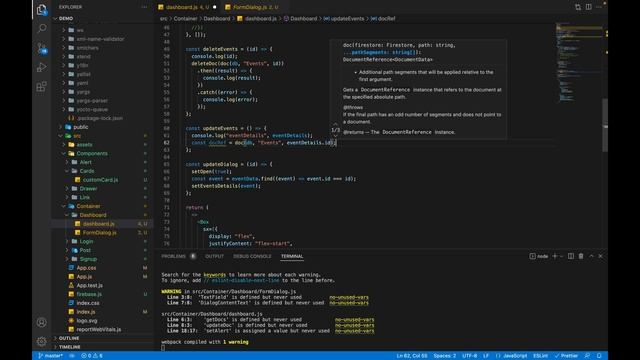
Task: Click Spaces: 2 indentation setting
Action: [444, 356]
